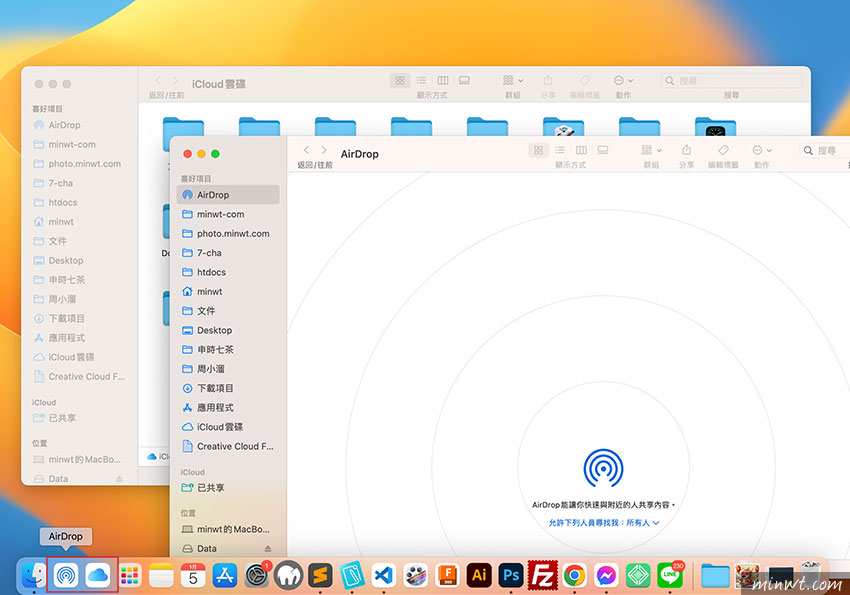The image size is (850, 595).
Task: Go back in AirDrop window
Action: pos(306,150)
